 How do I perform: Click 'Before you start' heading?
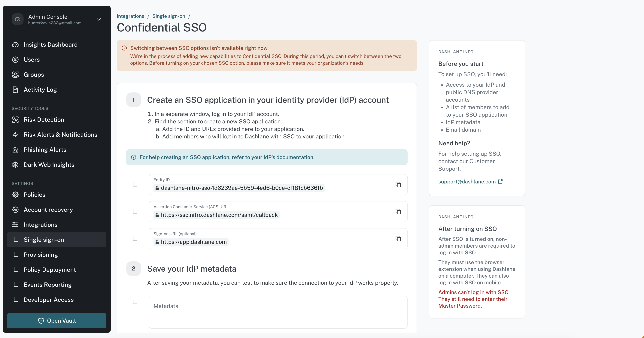461,64
